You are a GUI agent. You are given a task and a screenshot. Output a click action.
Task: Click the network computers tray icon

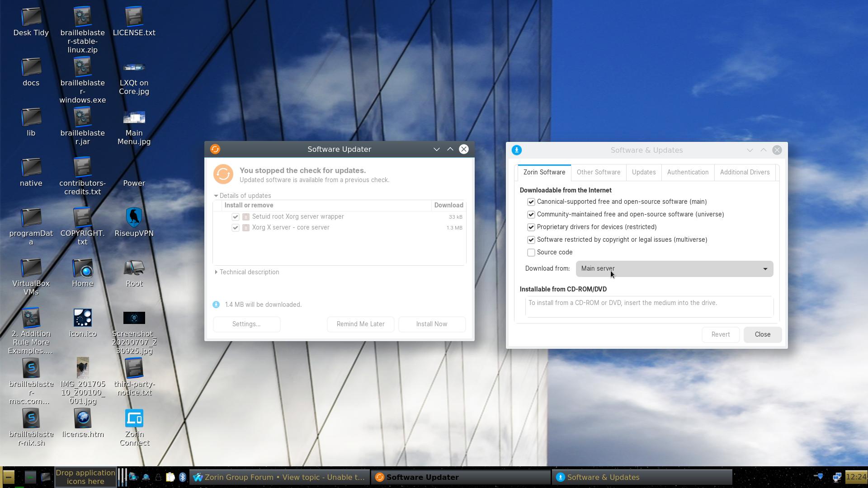[837, 477]
